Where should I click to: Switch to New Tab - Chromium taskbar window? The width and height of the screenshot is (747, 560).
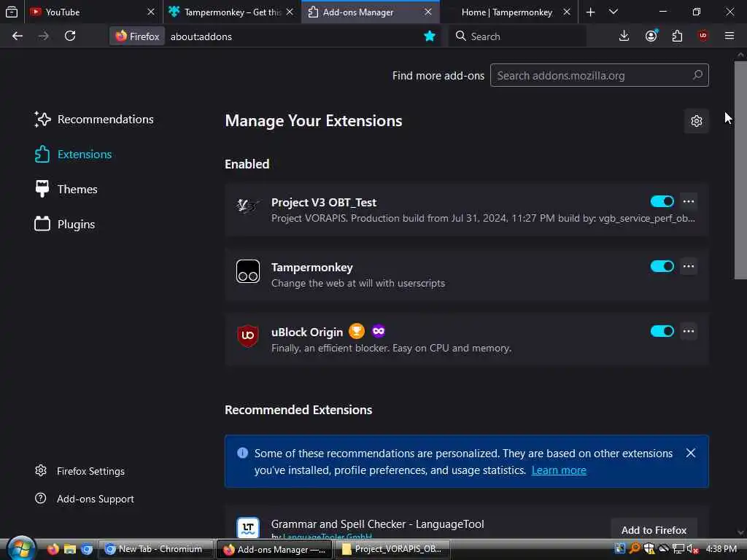[x=156, y=549]
